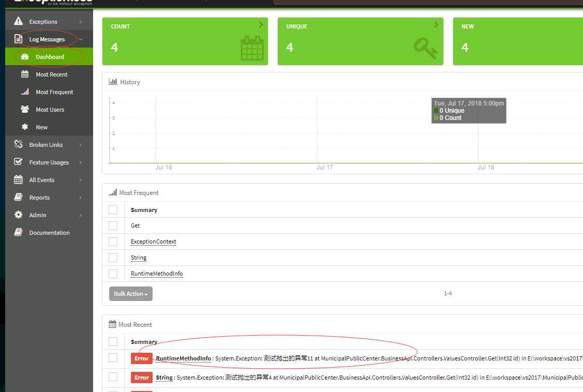Screen dimensions: 583x392
Task: Expand the Broken Links chevron
Action: coord(80,144)
